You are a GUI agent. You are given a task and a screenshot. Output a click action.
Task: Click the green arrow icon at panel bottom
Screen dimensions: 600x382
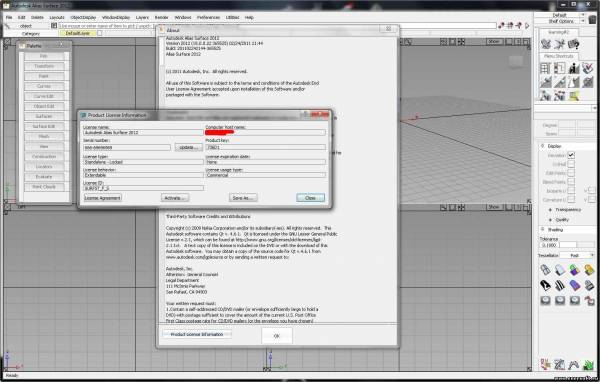tap(588, 365)
